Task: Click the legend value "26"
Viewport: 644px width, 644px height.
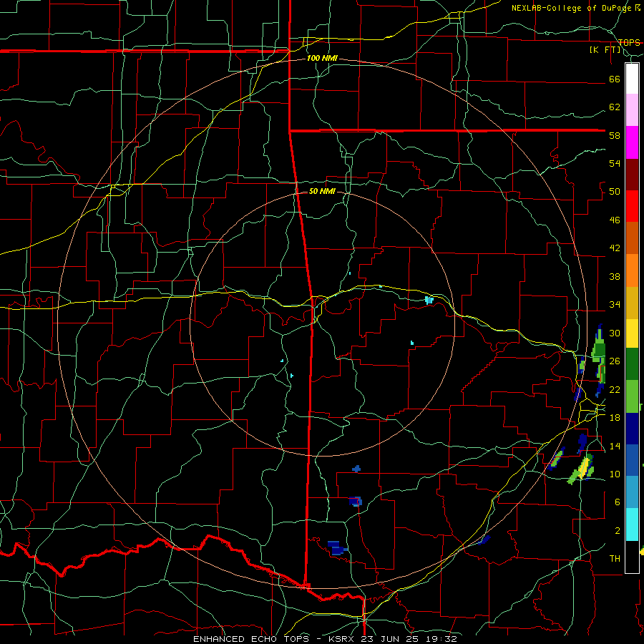Action: 615,361
